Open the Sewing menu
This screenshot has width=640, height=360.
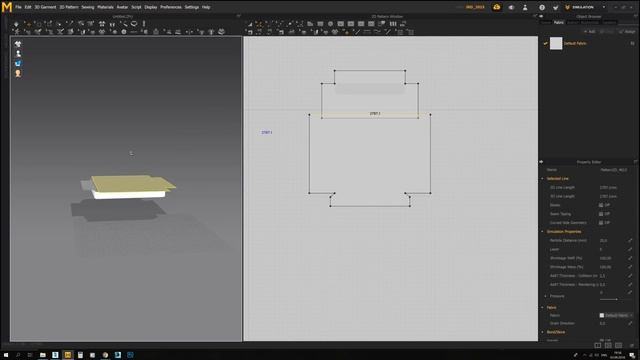88,7
